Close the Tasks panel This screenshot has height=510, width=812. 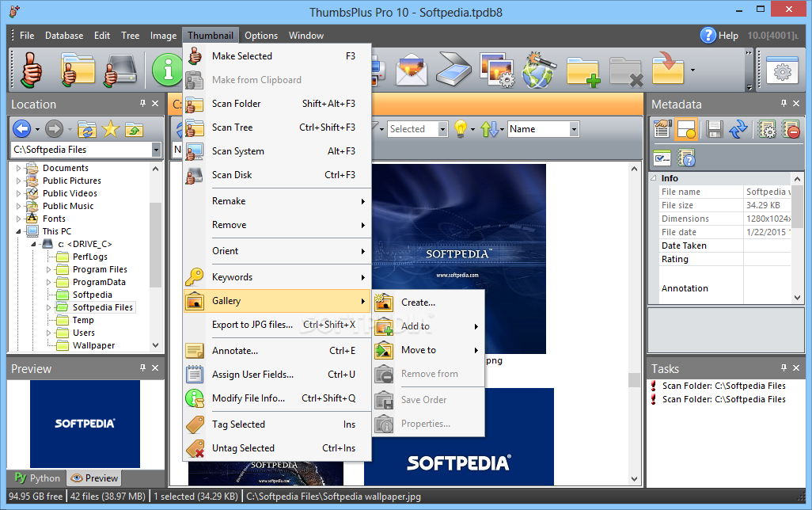[796, 368]
